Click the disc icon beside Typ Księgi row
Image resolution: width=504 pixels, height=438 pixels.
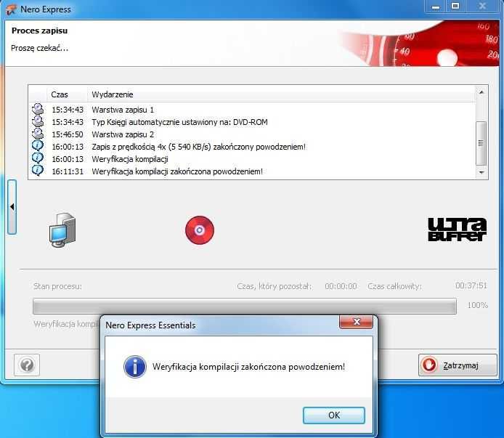click(x=38, y=121)
